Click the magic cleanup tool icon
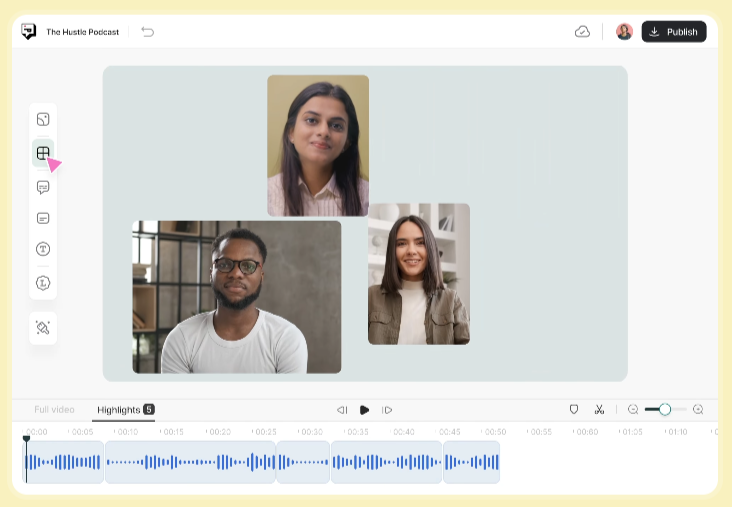This screenshot has height=507, width=732. tap(43, 328)
